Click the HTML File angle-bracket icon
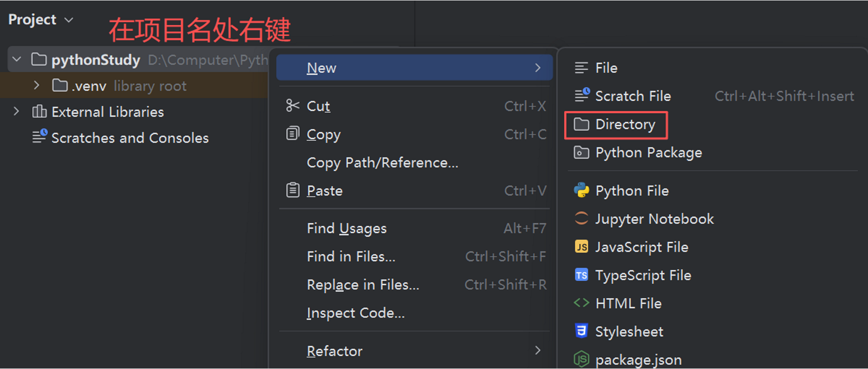The image size is (868, 369). pos(582,303)
